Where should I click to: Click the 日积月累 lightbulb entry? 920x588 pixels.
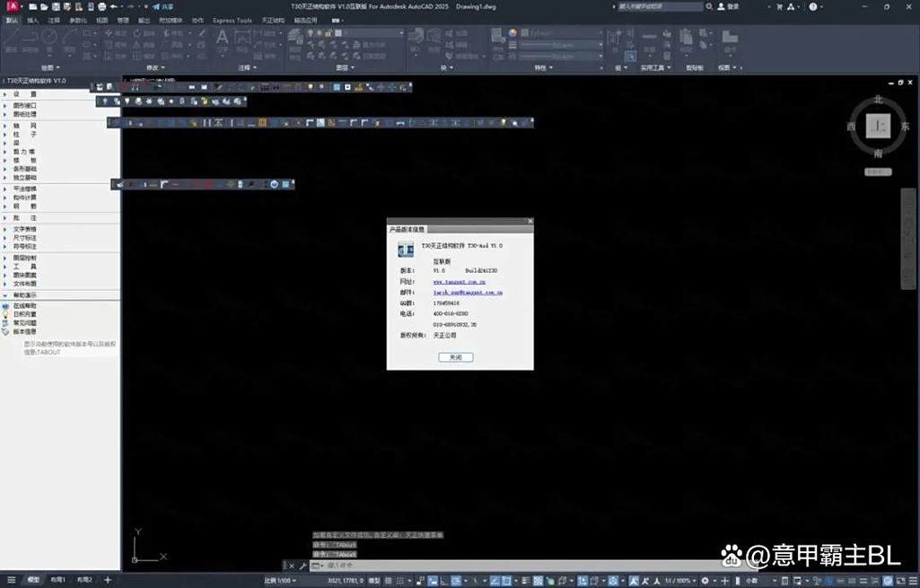20,314
